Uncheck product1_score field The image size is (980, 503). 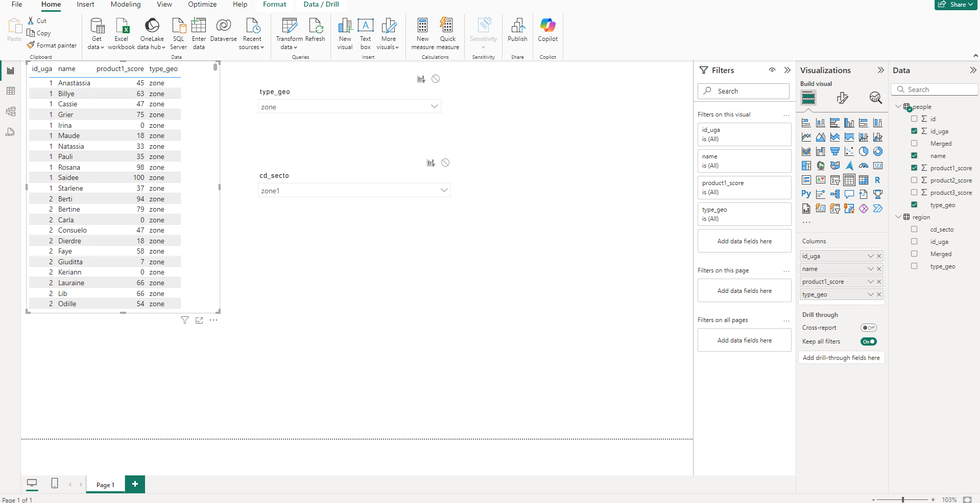click(914, 168)
